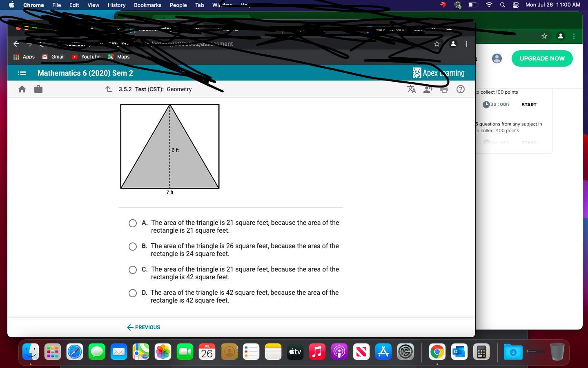
Task: Click the browser back arrow
Action: pyautogui.click(x=16, y=44)
